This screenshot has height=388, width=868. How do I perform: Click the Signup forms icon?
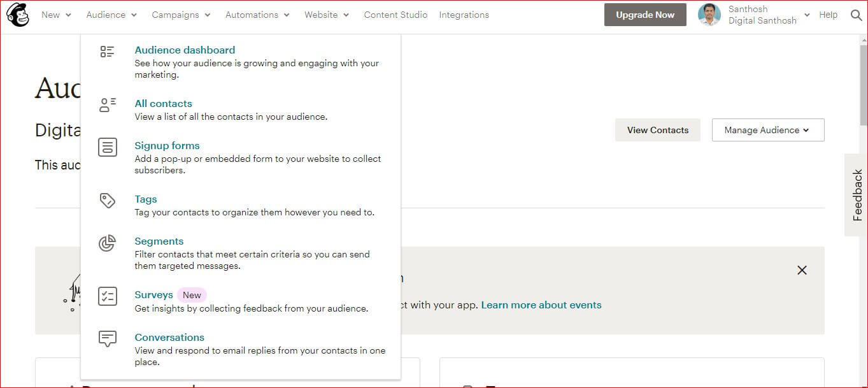point(108,147)
